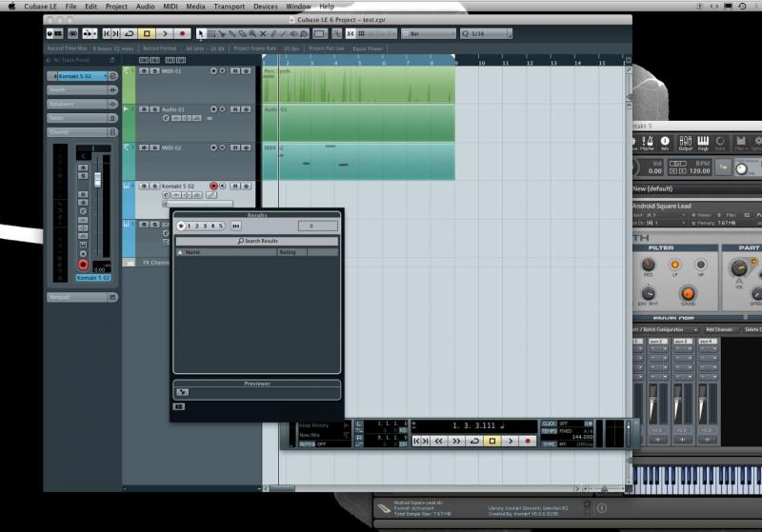Open the 1/16 quantize dropdown

pyautogui.click(x=486, y=33)
